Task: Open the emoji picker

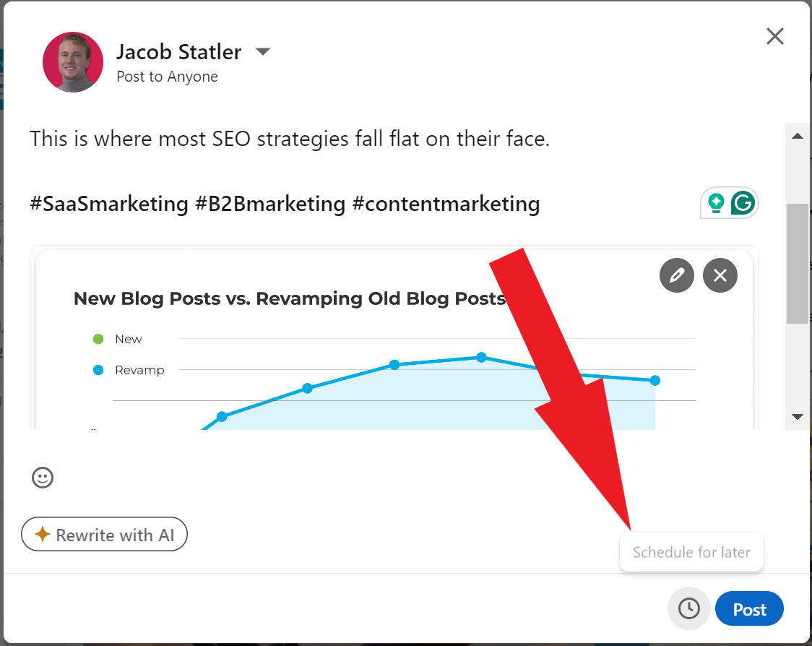Action: [42, 478]
